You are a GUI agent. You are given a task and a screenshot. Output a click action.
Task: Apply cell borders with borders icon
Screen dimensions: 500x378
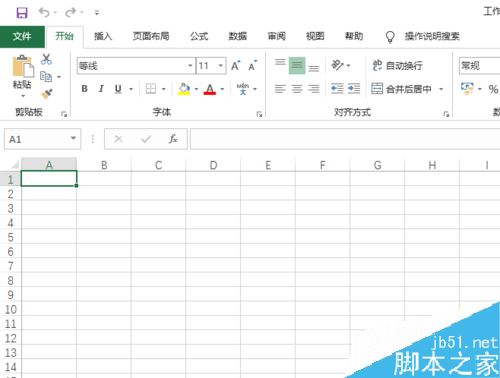(x=151, y=89)
